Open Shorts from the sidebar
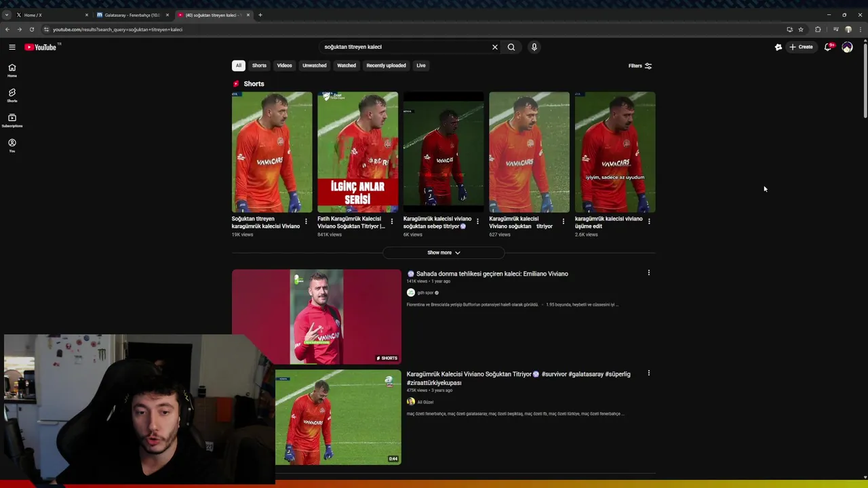The height and width of the screenshot is (488, 868). pos(12,96)
